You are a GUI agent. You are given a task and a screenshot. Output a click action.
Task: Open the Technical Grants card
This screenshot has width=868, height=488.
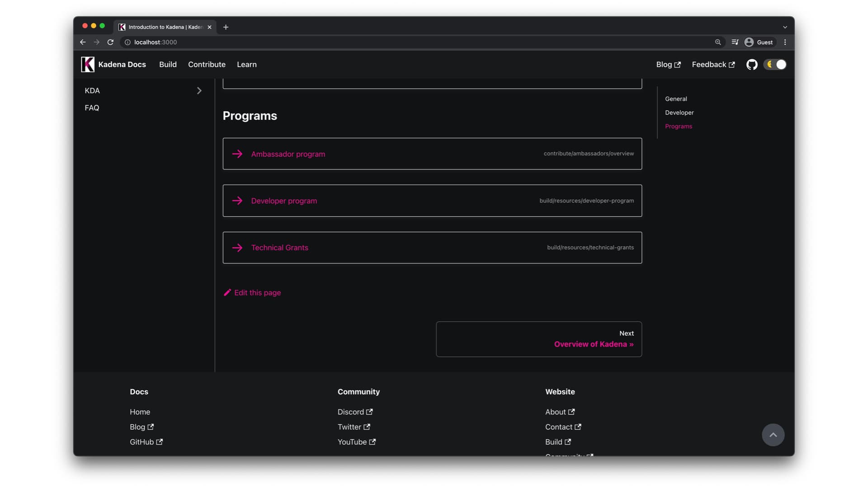tap(432, 248)
